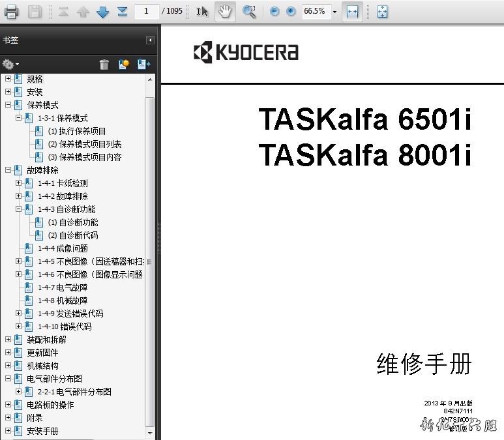The image size is (504, 440).
Task: Expand the 装配和拆解 bookmark node
Action: (8, 340)
